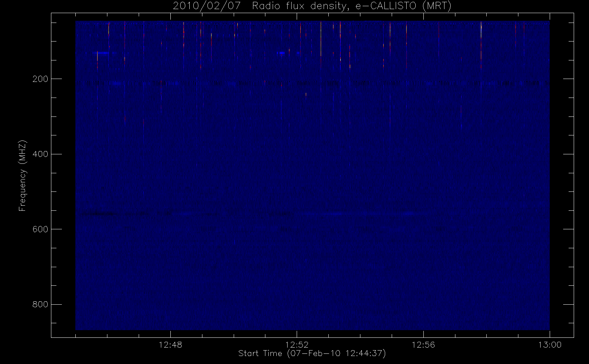Click the '12:48' time tick label
The width and height of the screenshot is (589, 364).
coord(170,345)
